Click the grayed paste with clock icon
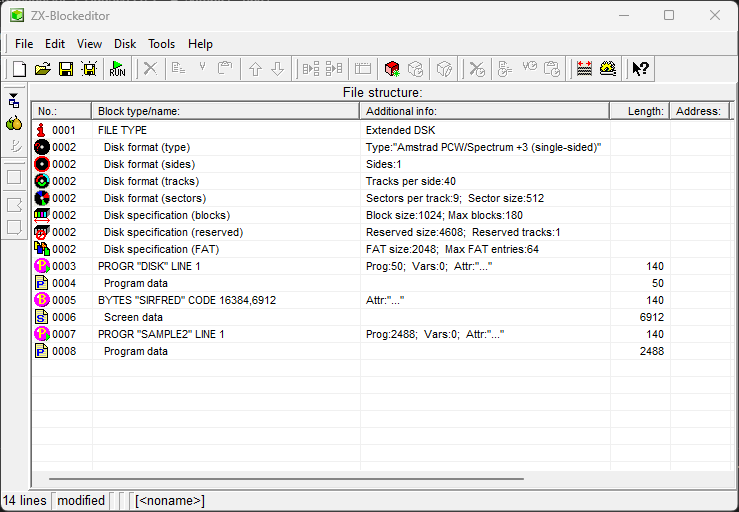739x512 pixels. tap(551, 69)
